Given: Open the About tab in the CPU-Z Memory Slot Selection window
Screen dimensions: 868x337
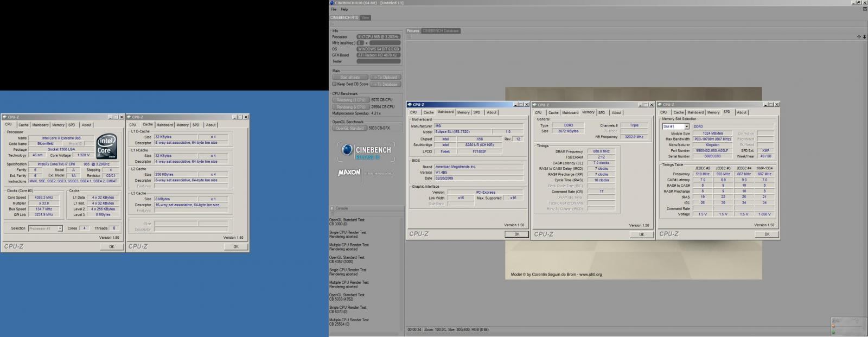Looking at the screenshot, I should pos(742,112).
